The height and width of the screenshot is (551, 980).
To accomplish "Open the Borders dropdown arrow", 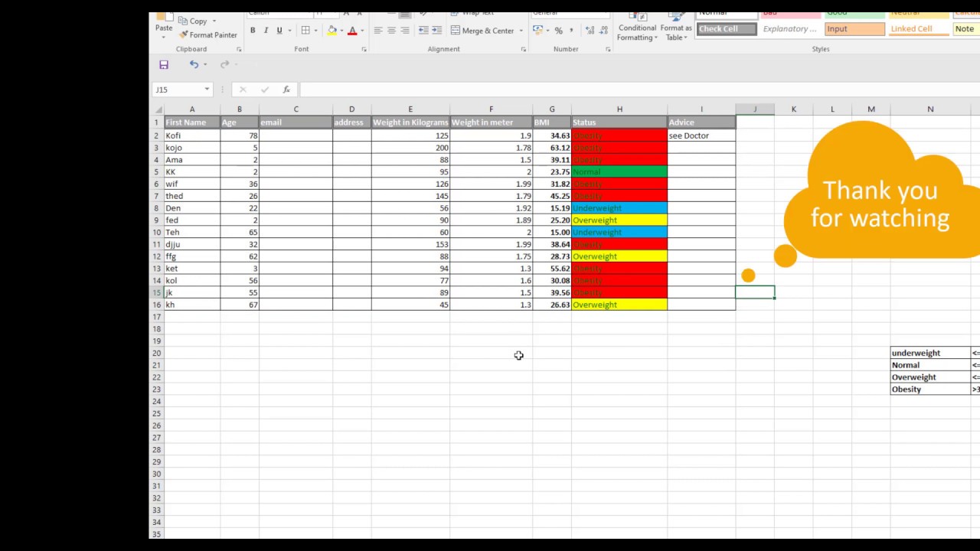I will (315, 31).
